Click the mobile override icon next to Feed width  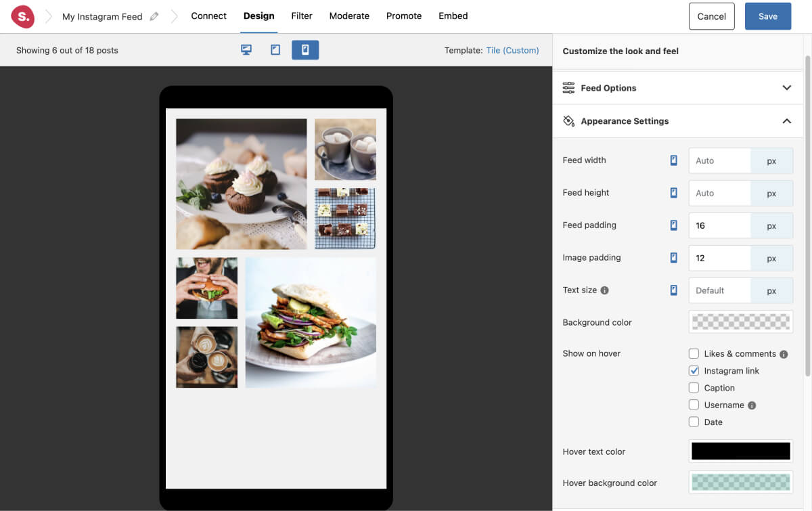(x=673, y=160)
